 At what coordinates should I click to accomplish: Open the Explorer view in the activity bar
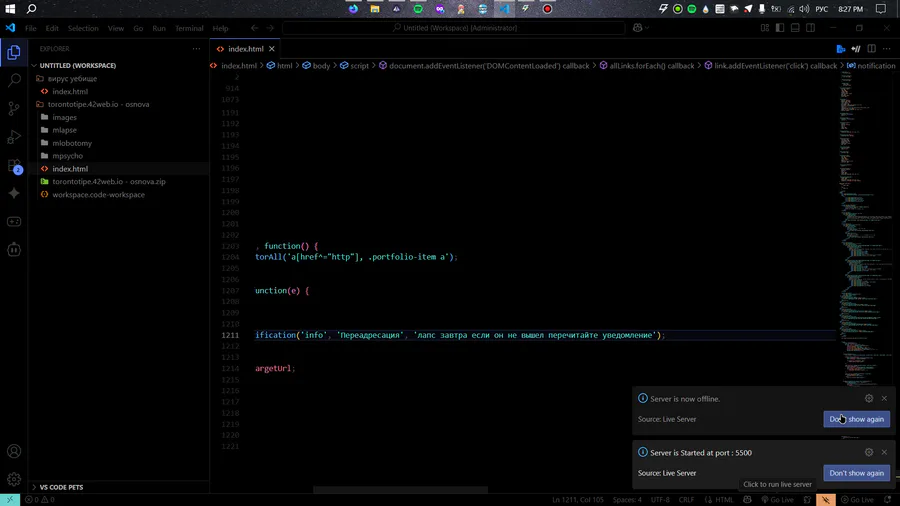pyautogui.click(x=14, y=53)
